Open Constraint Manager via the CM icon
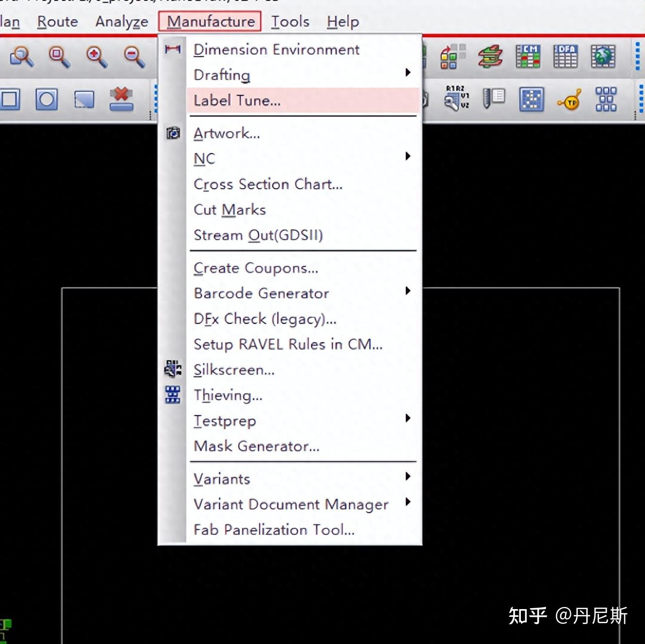645x644 pixels. [528, 56]
